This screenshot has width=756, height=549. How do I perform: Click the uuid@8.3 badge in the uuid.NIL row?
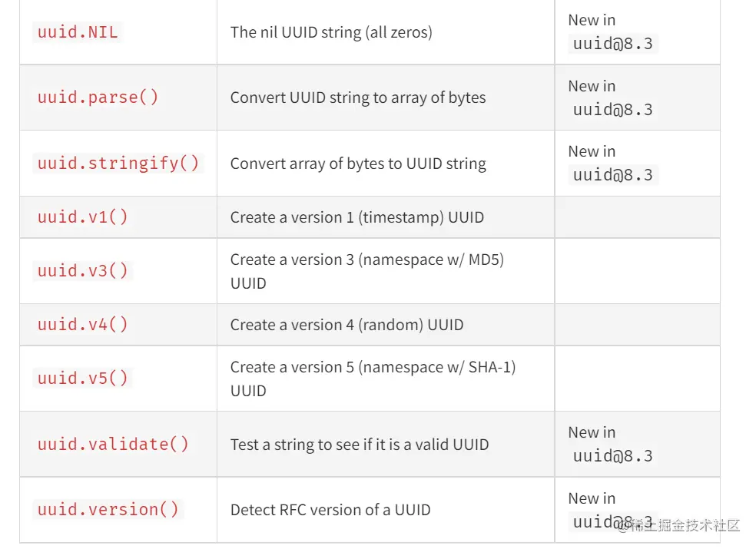pos(612,44)
